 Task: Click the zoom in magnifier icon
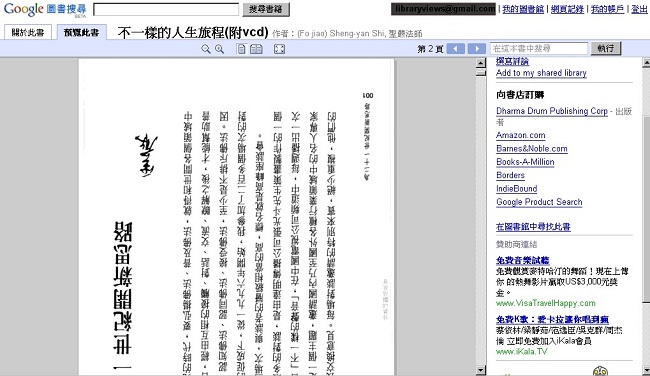(219, 49)
